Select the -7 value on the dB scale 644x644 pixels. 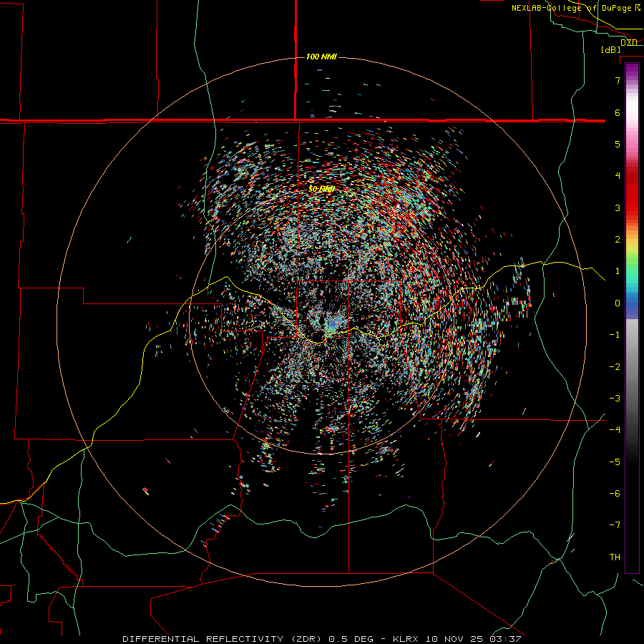[615, 525]
